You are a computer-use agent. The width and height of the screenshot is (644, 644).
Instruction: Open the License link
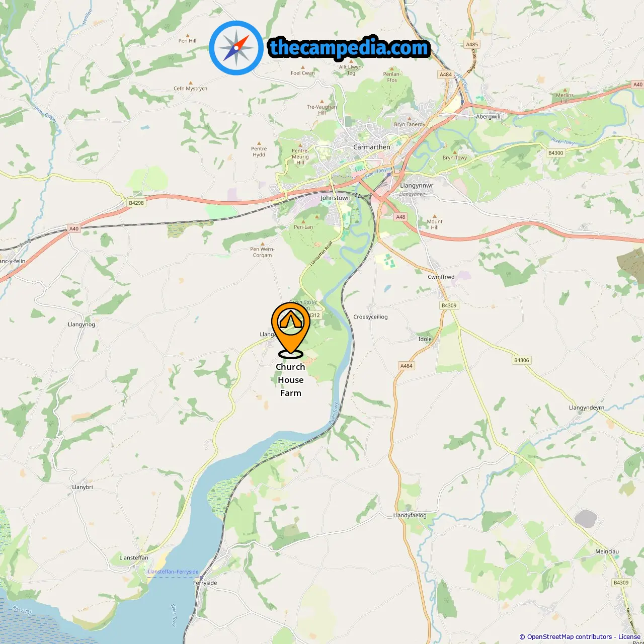point(629,637)
